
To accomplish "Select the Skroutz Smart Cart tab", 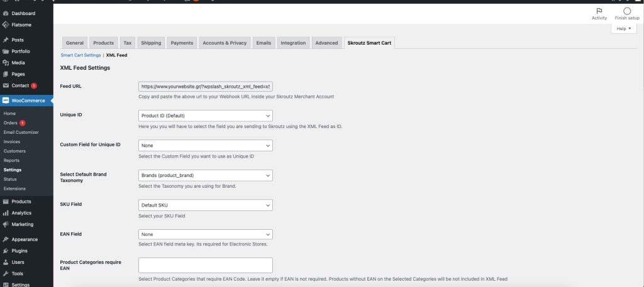I will [x=369, y=43].
